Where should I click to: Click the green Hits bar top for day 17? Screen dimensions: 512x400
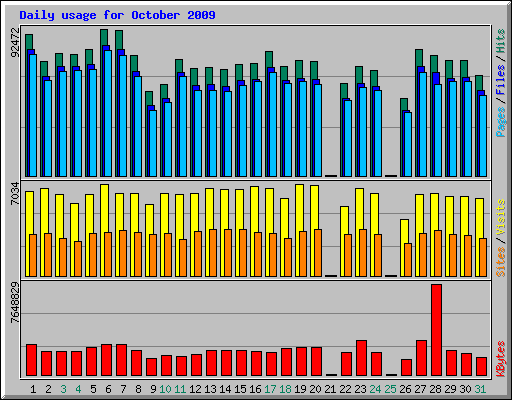pos(269,59)
